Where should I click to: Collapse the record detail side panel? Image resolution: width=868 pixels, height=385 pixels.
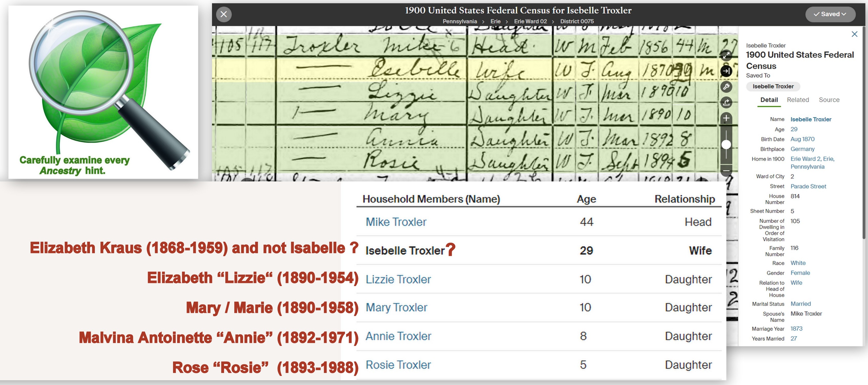726,71
